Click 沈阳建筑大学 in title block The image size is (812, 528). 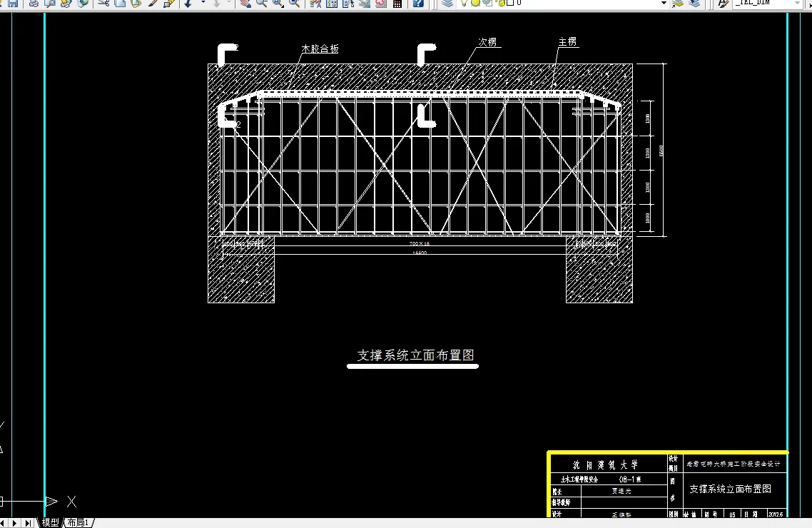pyautogui.click(x=605, y=464)
